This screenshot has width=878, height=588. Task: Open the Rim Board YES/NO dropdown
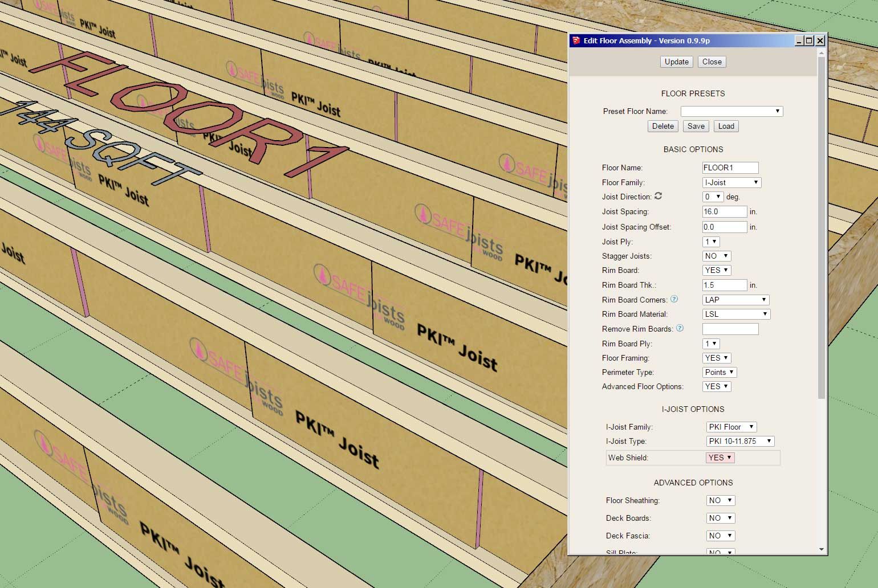click(717, 270)
